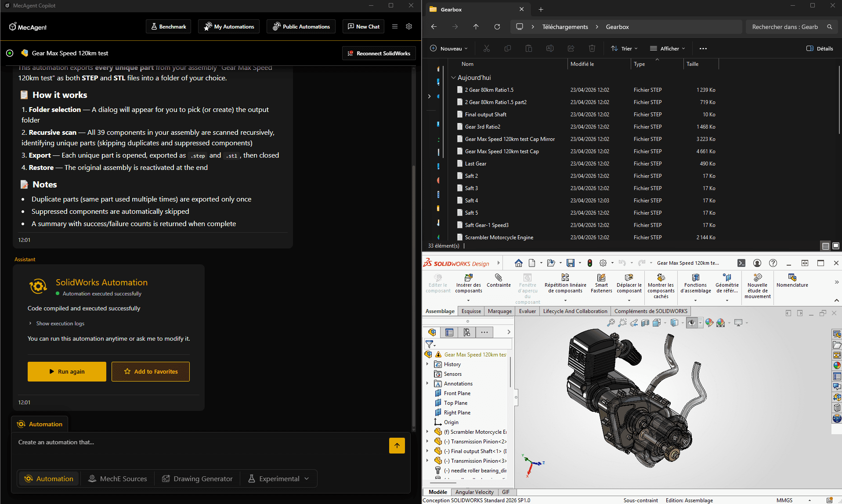The height and width of the screenshot is (504, 842).
Task: Select the Last Gear STEP file
Action: click(475, 164)
